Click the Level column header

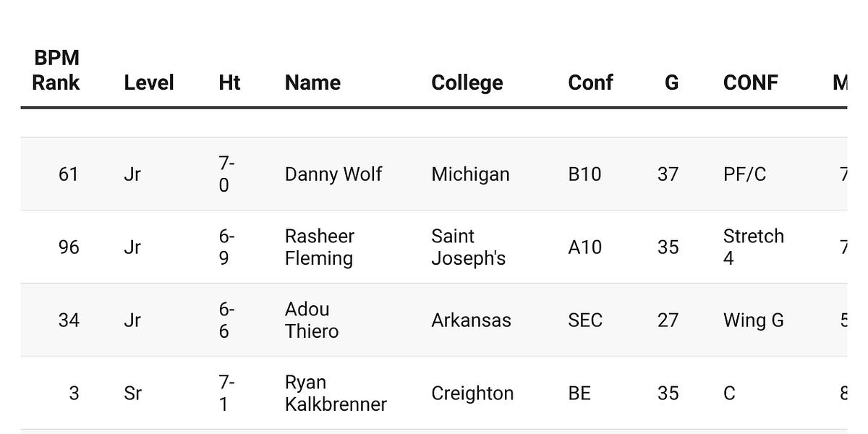pyautogui.click(x=149, y=82)
